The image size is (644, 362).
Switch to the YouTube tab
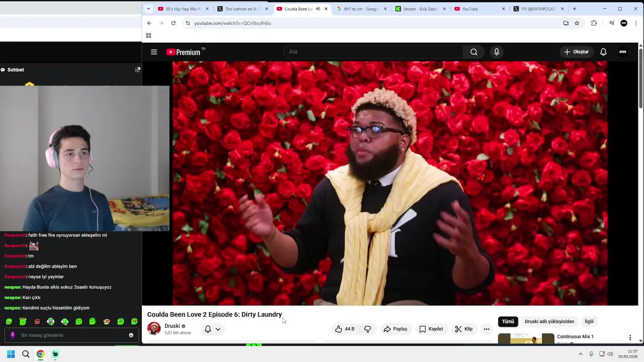pos(480,9)
